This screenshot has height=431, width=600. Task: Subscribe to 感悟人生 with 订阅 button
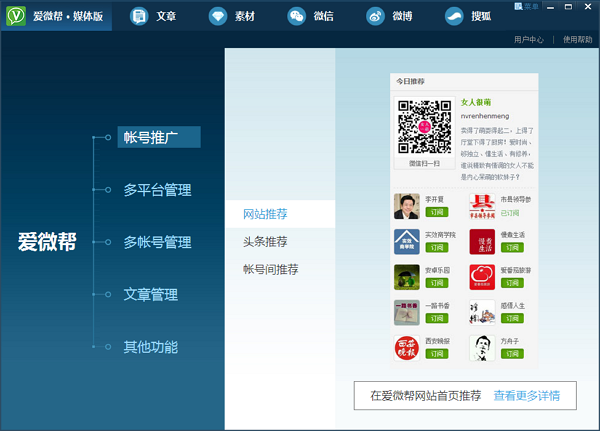click(512, 318)
